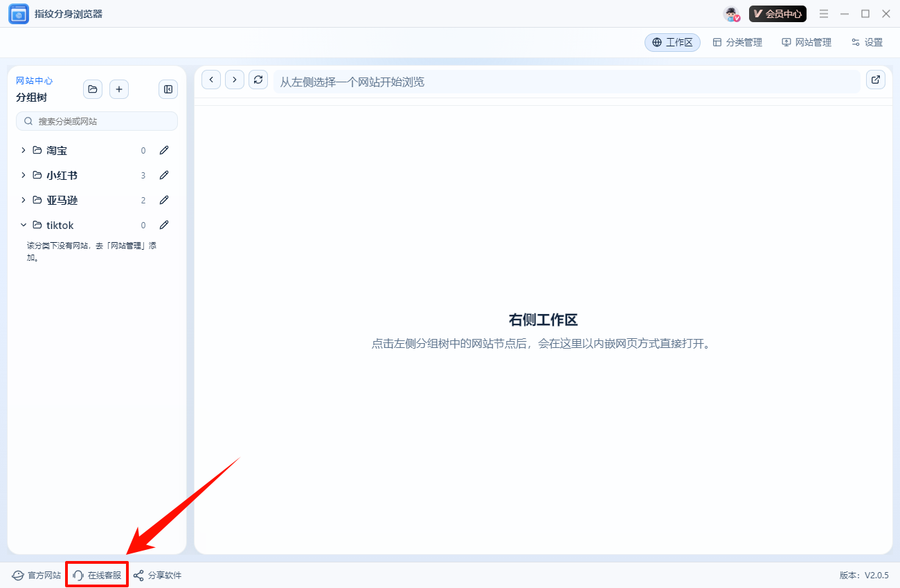Click 分享软件 share software
The image size is (900, 588).
pyautogui.click(x=157, y=576)
